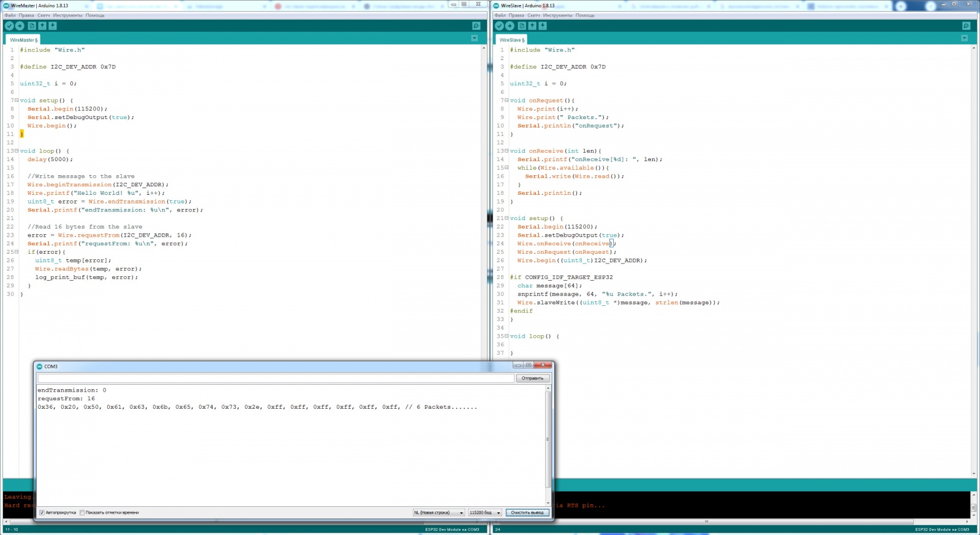Image resolution: width=980 pixels, height=535 pixels.
Task: Collapse the onRequest() fold in WireSlave code
Action: (x=507, y=101)
